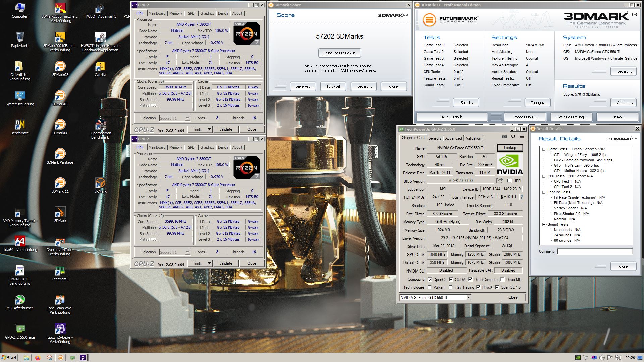The image size is (644, 362).
Task: Open the TestMem5 desktop icon
Action: click(60, 273)
